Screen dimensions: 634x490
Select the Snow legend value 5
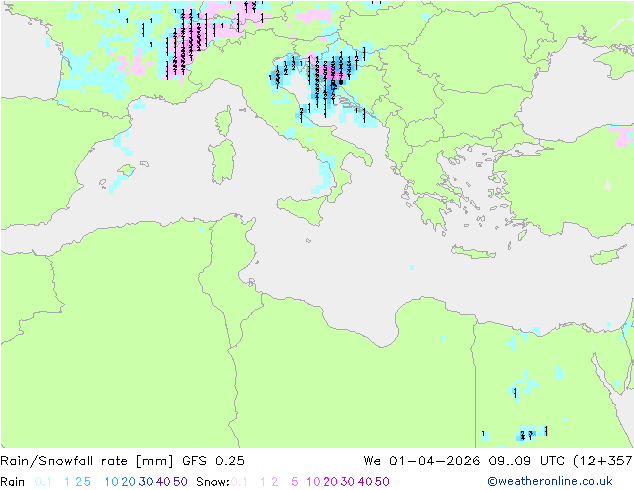pos(295,482)
